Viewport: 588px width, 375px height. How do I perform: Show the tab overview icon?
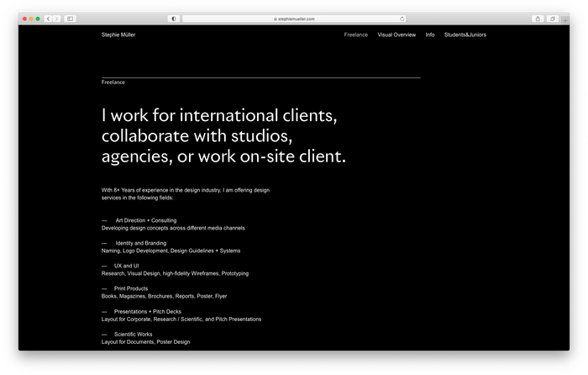pyautogui.click(x=553, y=18)
